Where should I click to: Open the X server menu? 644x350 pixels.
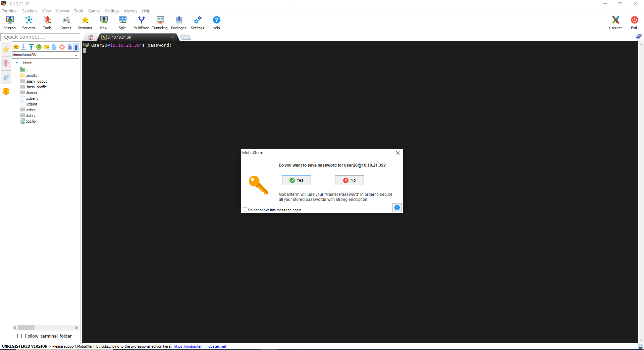point(62,11)
